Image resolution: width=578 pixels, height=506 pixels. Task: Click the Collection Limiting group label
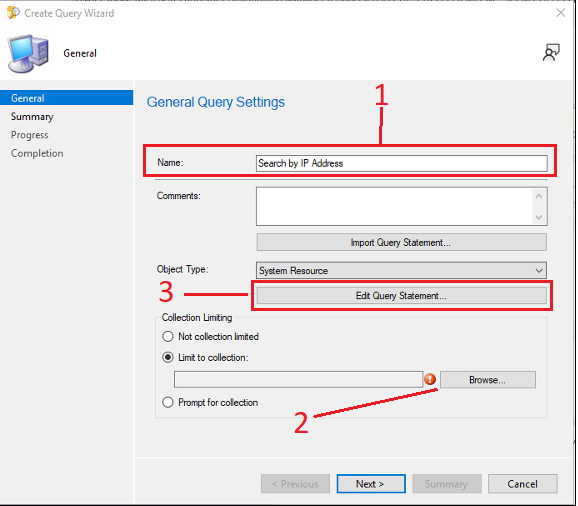point(197,317)
